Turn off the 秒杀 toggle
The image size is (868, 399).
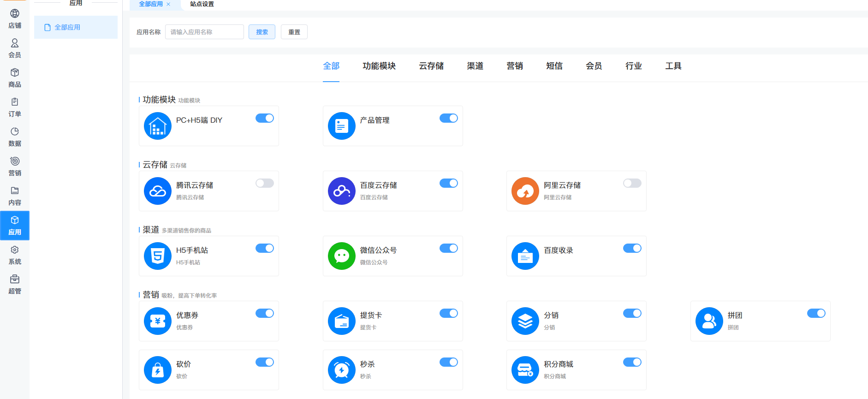(x=449, y=362)
